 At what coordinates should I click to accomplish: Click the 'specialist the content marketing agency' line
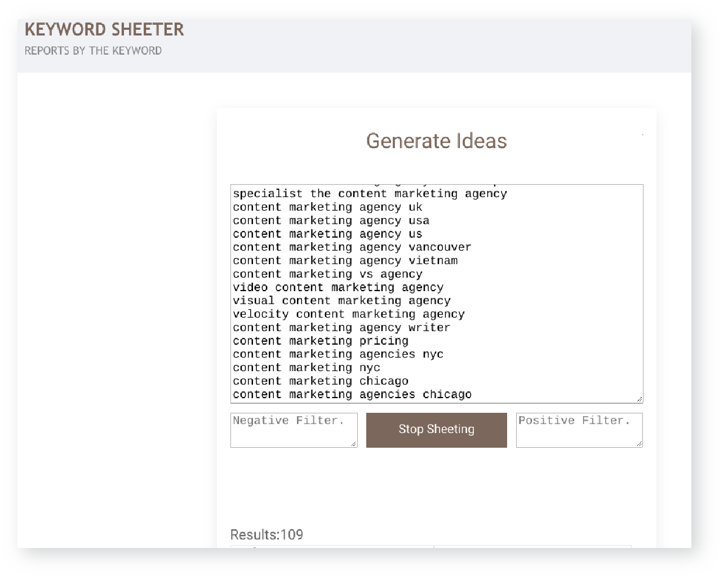click(x=370, y=194)
